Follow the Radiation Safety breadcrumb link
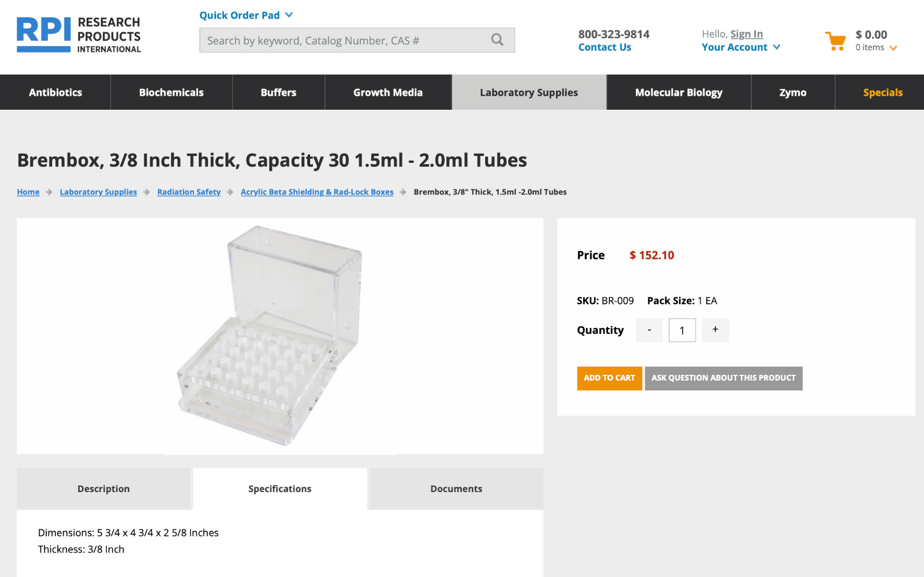 (x=189, y=192)
